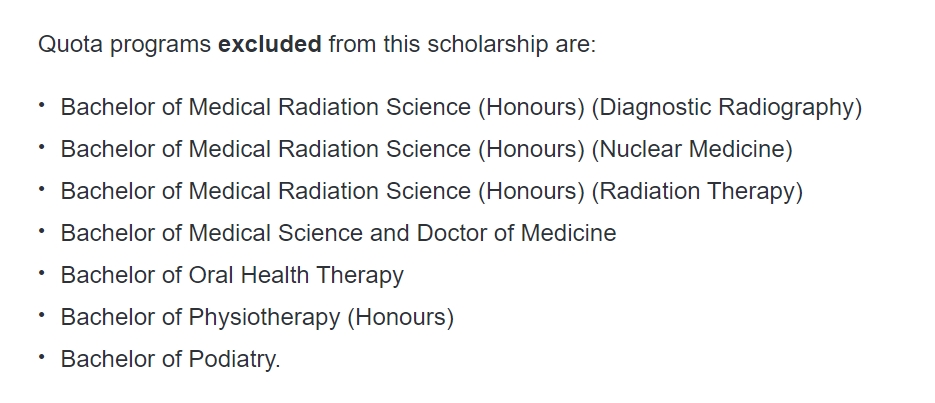Click the bullet before the Physiotherapy item

tap(42, 315)
